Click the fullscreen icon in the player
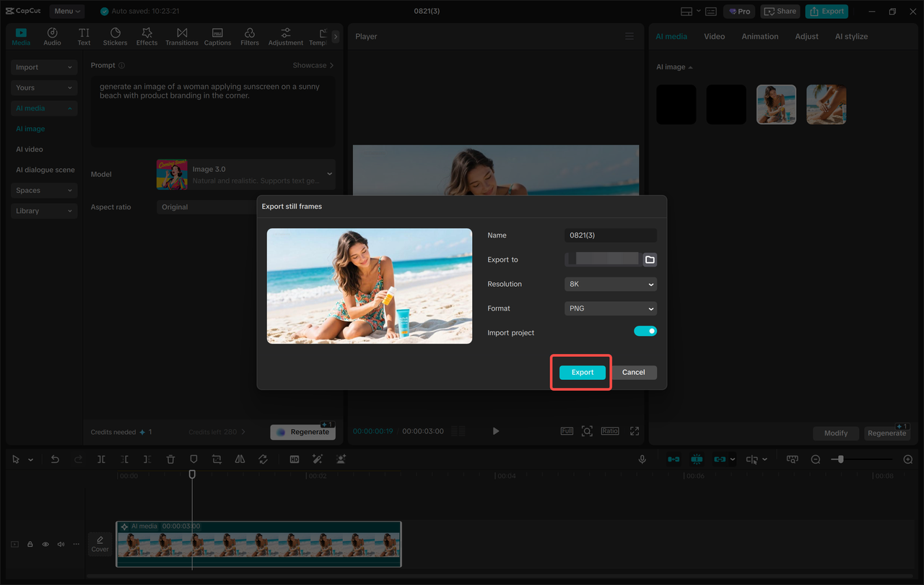This screenshot has width=924, height=585. click(x=635, y=431)
